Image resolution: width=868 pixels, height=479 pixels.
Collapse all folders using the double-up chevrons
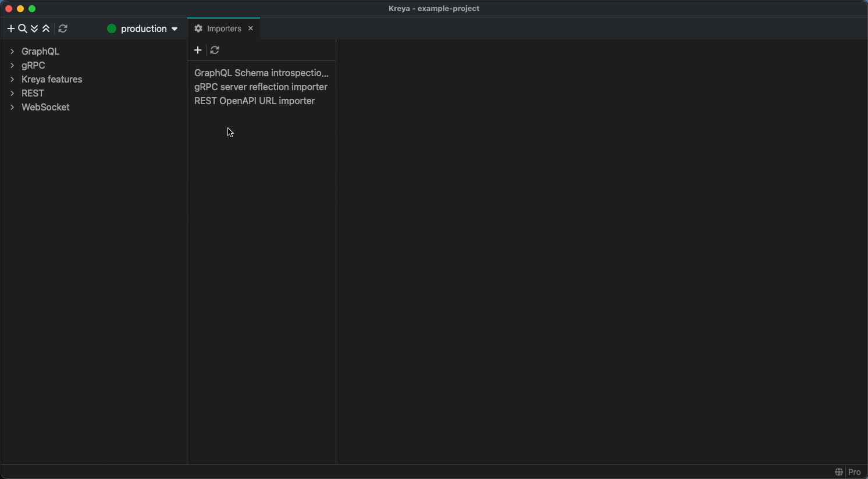(47, 29)
